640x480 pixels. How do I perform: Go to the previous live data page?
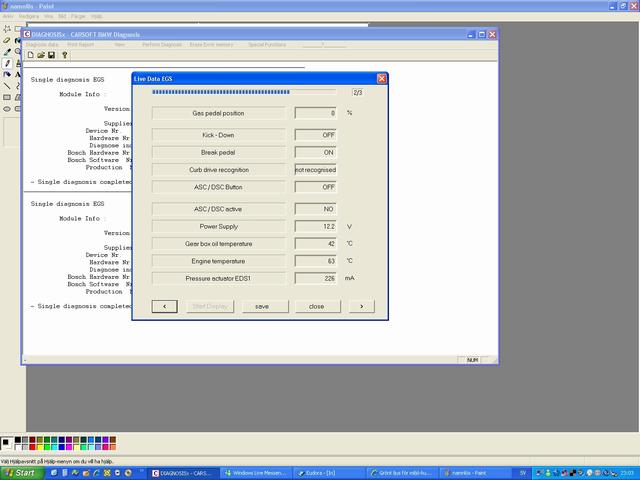coord(164,306)
